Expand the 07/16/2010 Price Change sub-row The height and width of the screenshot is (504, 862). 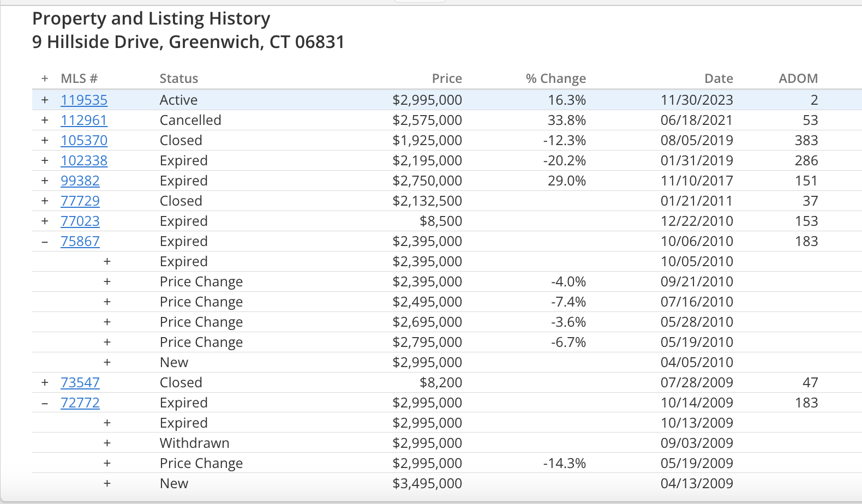[107, 302]
